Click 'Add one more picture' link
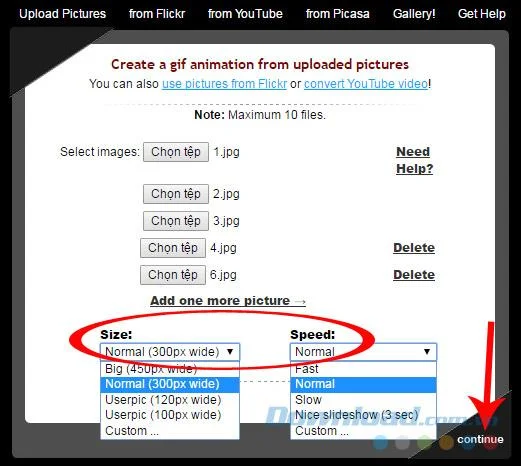521x466 pixels. (228, 301)
